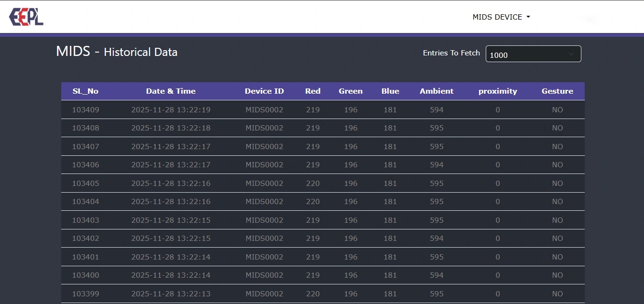Image resolution: width=644 pixels, height=304 pixels.
Task: Click the EEPL logo
Action: click(x=26, y=17)
